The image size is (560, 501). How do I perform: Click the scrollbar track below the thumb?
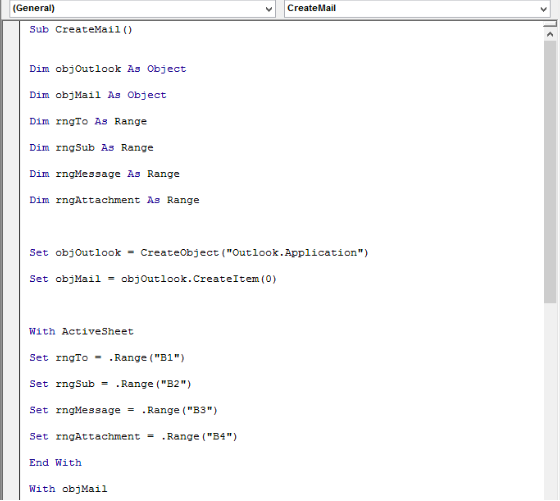pyautogui.click(x=550, y=401)
